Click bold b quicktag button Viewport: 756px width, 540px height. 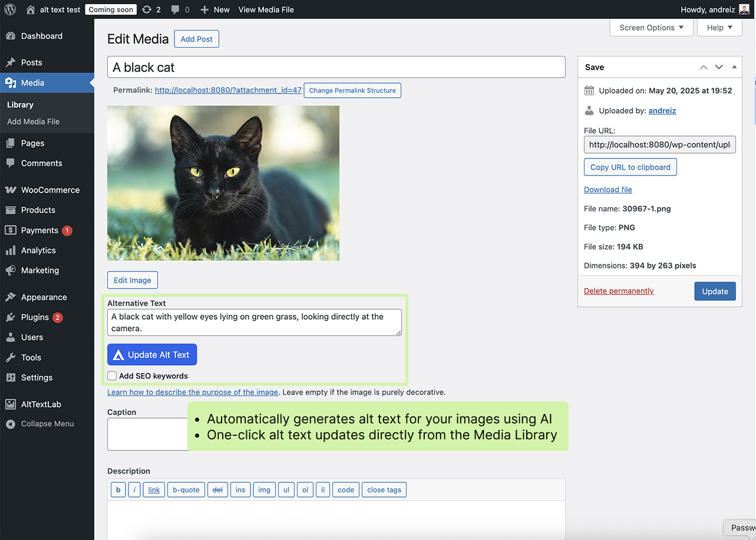pyautogui.click(x=118, y=490)
